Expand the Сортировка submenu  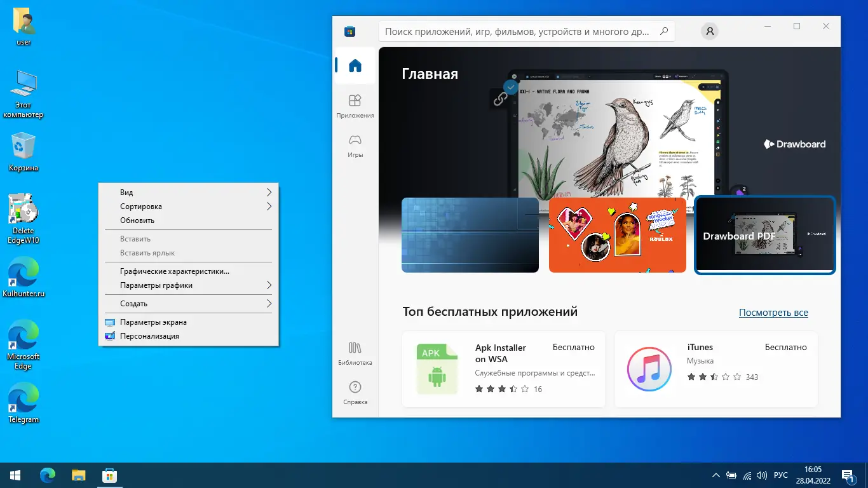[x=140, y=206]
